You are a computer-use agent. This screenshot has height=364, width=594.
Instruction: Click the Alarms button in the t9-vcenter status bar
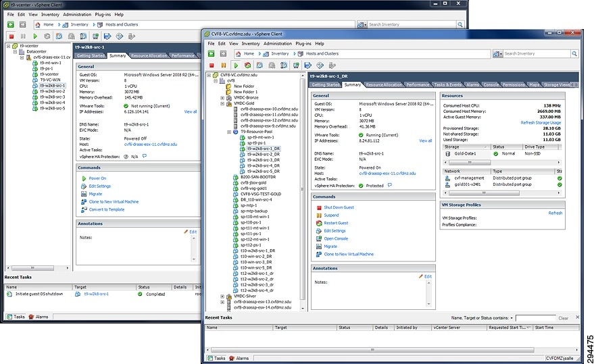(39, 317)
